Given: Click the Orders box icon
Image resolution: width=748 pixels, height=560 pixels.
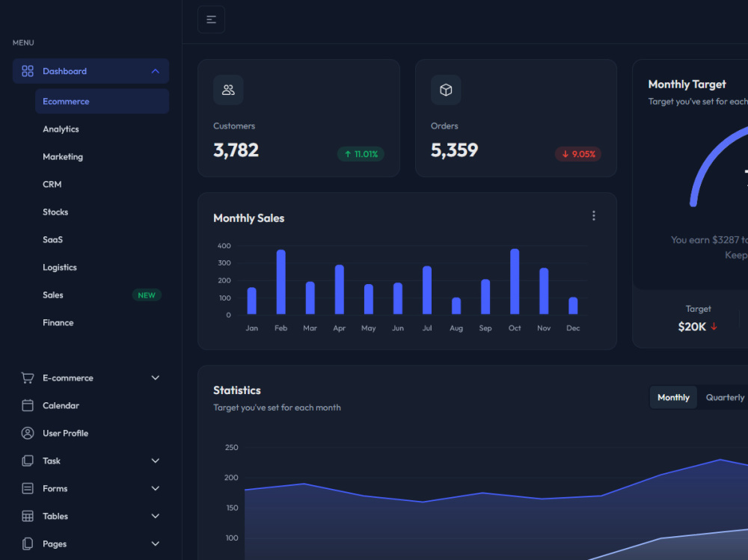Looking at the screenshot, I should [446, 90].
